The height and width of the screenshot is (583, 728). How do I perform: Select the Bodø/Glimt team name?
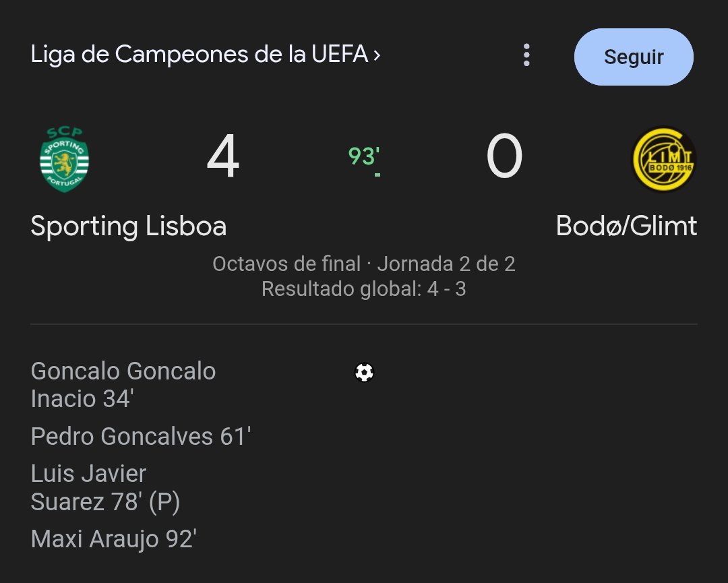coord(626,226)
